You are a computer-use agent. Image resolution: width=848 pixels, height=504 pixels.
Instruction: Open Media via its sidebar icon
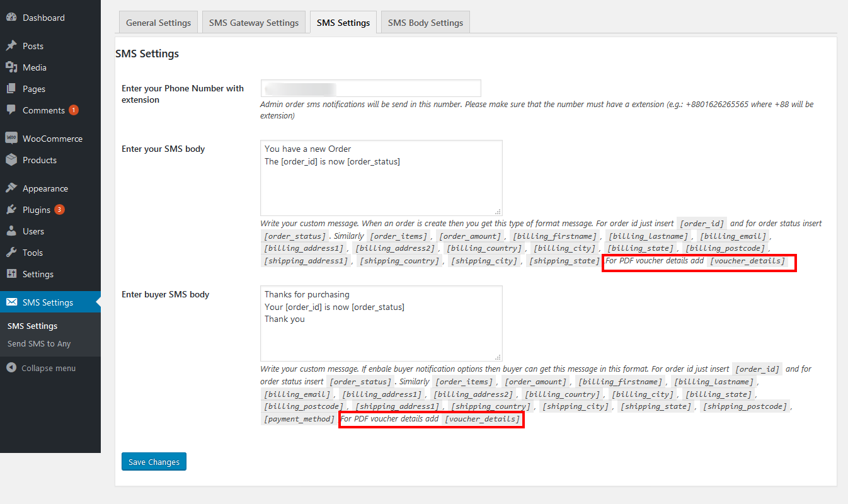[11, 67]
